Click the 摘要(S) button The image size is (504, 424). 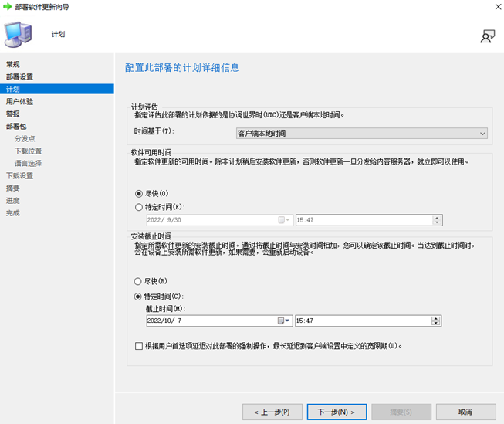pyautogui.click(x=401, y=412)
